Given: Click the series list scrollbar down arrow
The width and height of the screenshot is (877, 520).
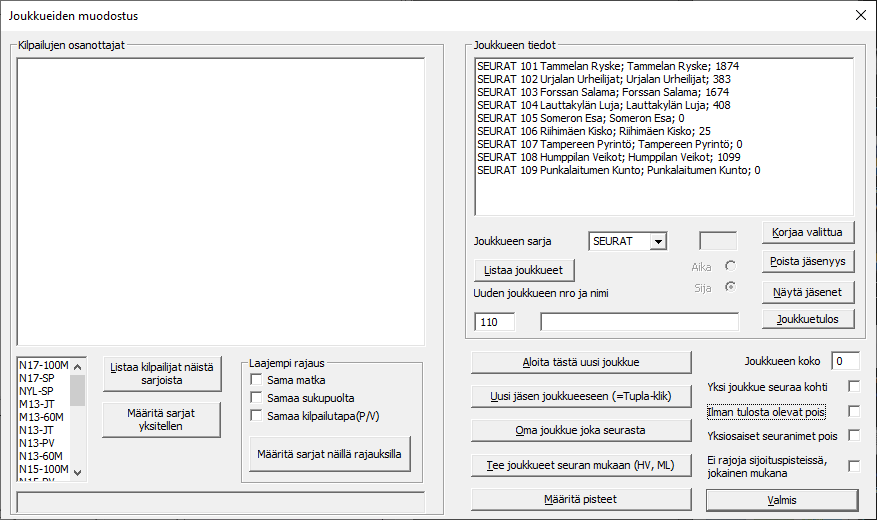Looking at the screenshot, I should (78, 472).
